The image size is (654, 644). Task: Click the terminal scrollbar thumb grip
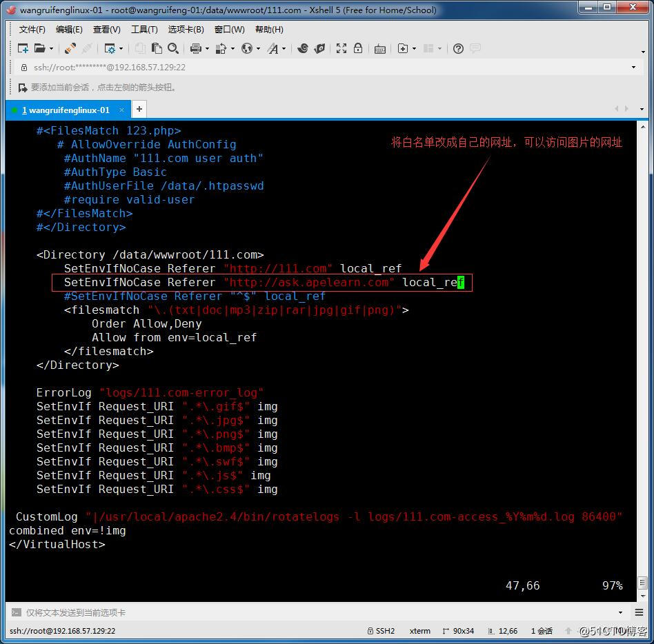pos(643,583)
